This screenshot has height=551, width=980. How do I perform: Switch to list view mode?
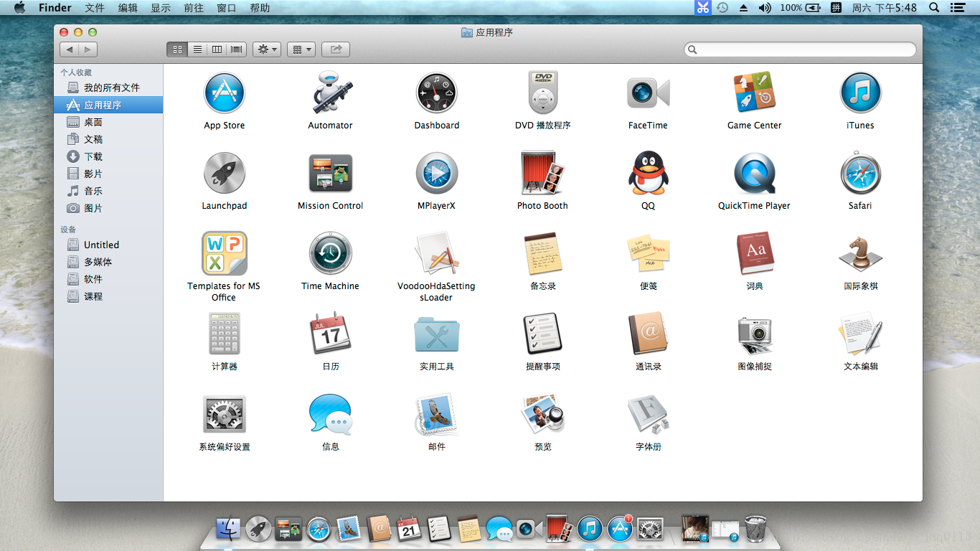pyautogui.click(x=197, y=50)
